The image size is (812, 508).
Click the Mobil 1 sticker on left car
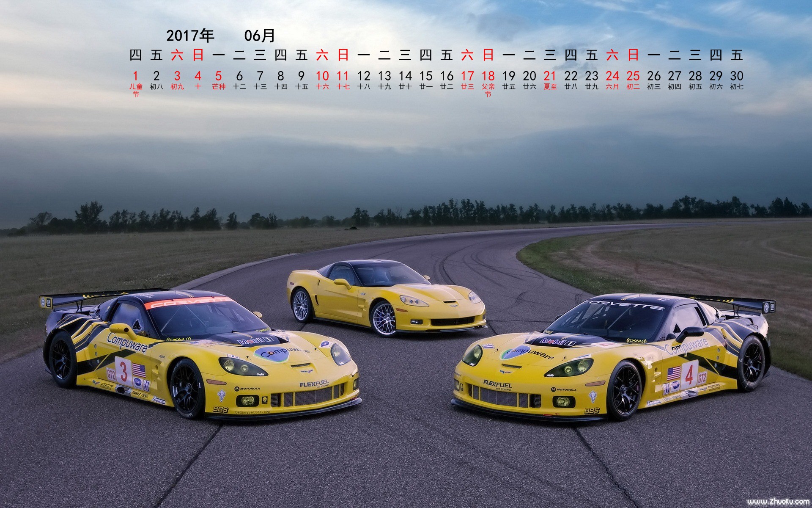click(x=256, y=340)
